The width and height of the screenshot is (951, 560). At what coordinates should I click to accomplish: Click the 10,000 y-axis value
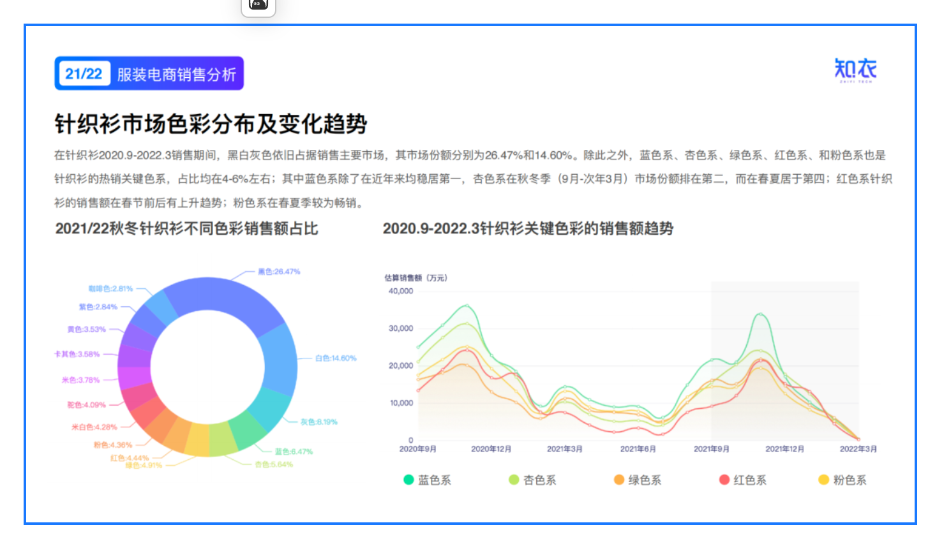(x=401, y=403)
